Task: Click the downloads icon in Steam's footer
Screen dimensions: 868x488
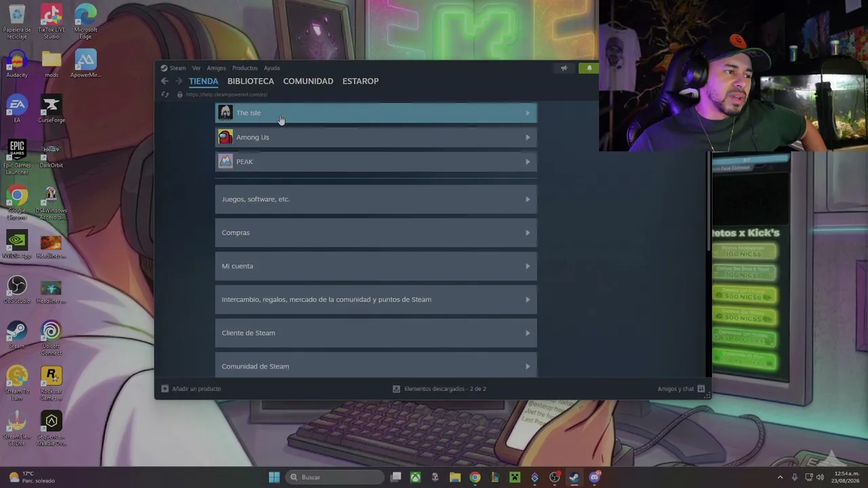Action: coord(397,389)
